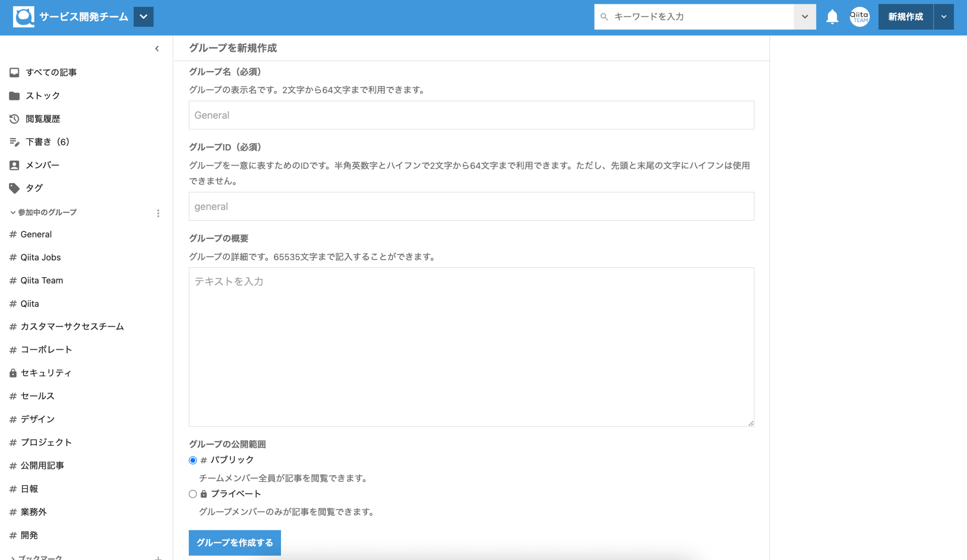Collapse 参加中のグループ section
The image size is (967, 560).
coord(13,212)
